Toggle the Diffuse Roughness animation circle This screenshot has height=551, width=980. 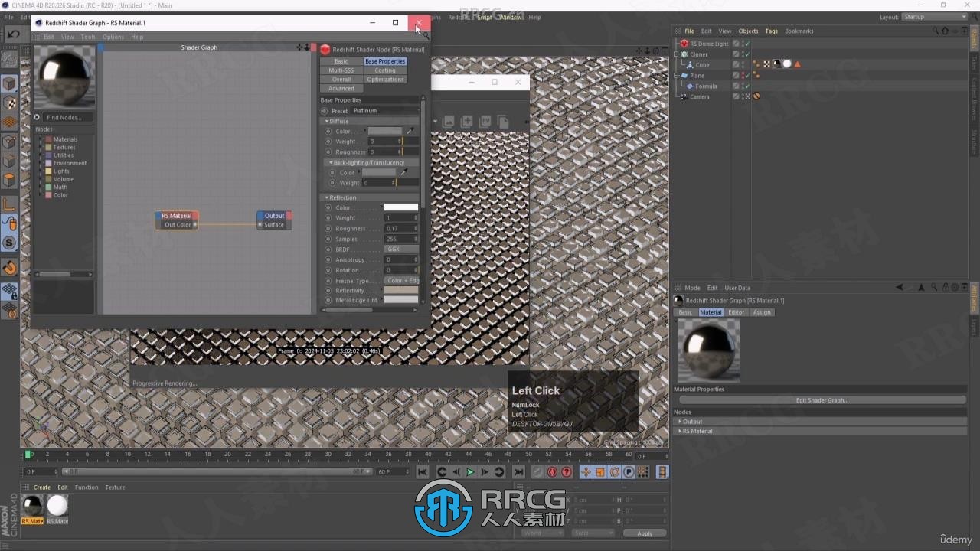click(329, 152)
